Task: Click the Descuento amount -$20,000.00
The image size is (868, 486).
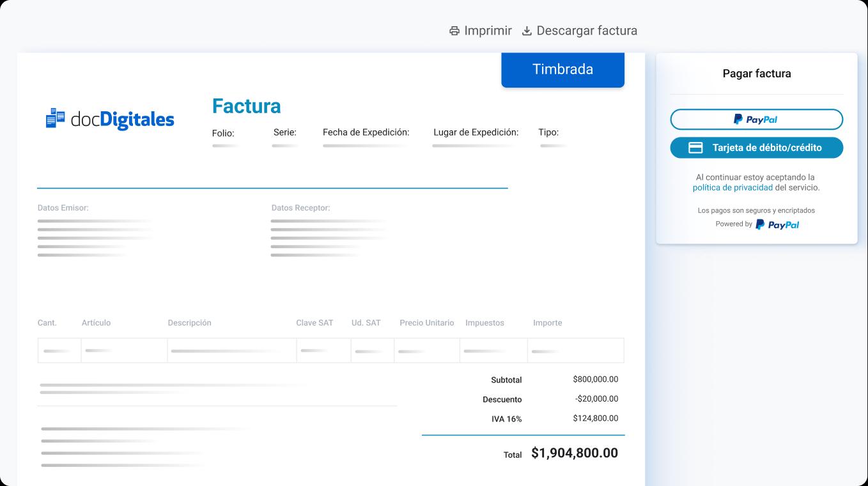Action: pyautogui.click(x=597, y=399)
